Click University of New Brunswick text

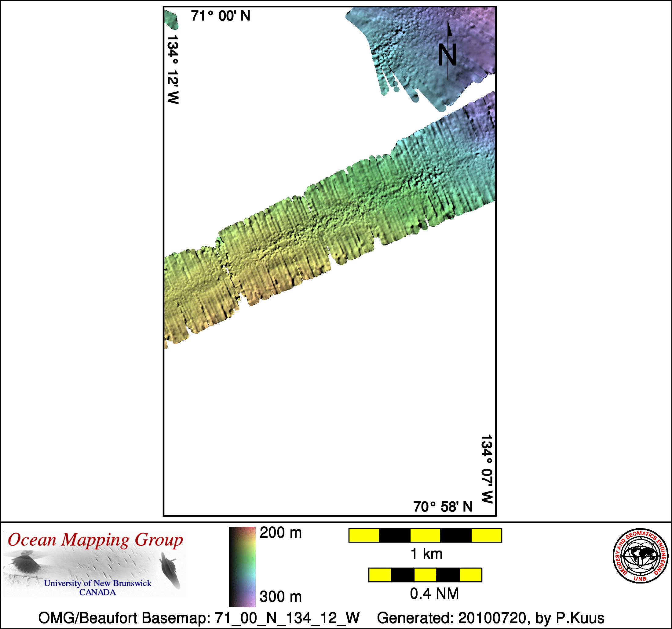click(98, 583)
